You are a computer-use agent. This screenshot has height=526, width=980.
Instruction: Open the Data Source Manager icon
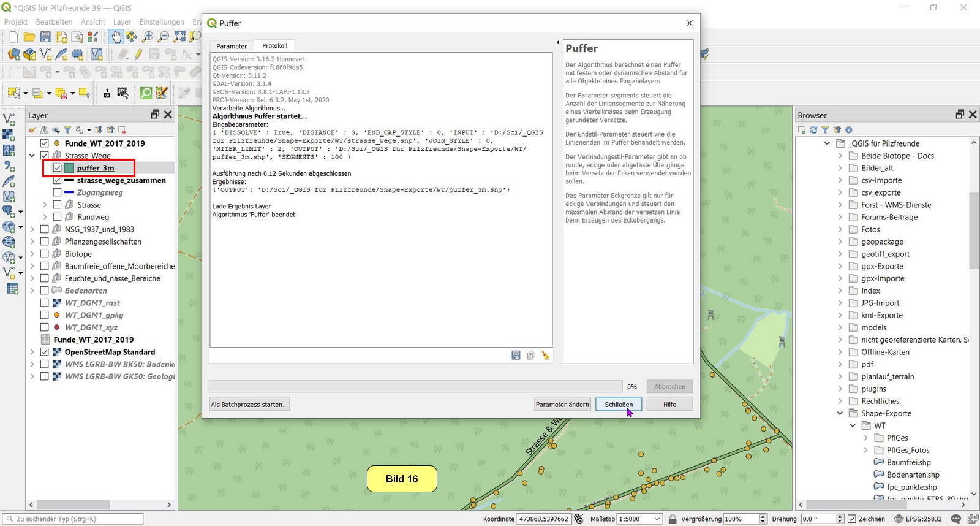point(13,55)
